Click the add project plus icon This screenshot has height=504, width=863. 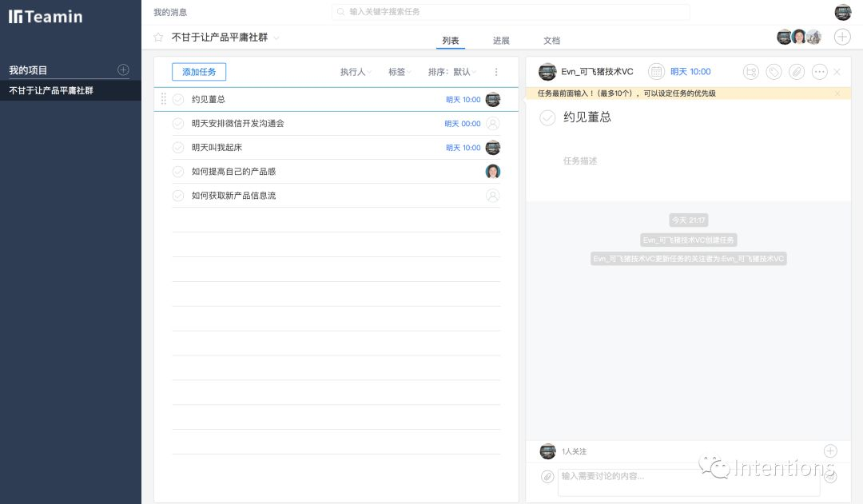123,69
